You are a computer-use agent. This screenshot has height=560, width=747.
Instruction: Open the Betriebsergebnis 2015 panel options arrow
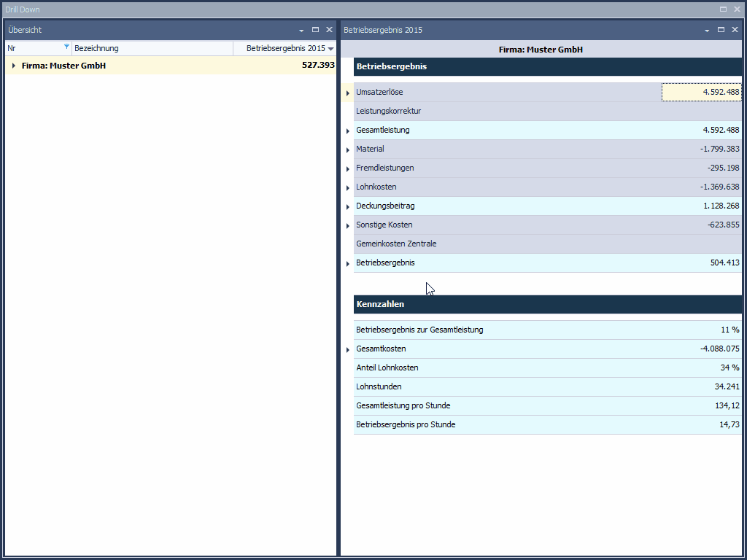[x=707, y=31]
